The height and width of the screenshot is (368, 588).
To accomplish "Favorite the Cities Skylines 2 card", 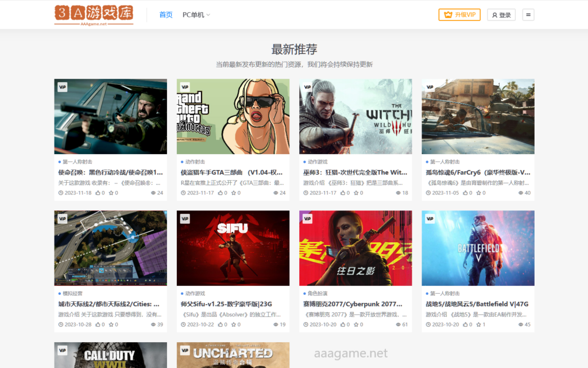I will click(x=111, y=324).
